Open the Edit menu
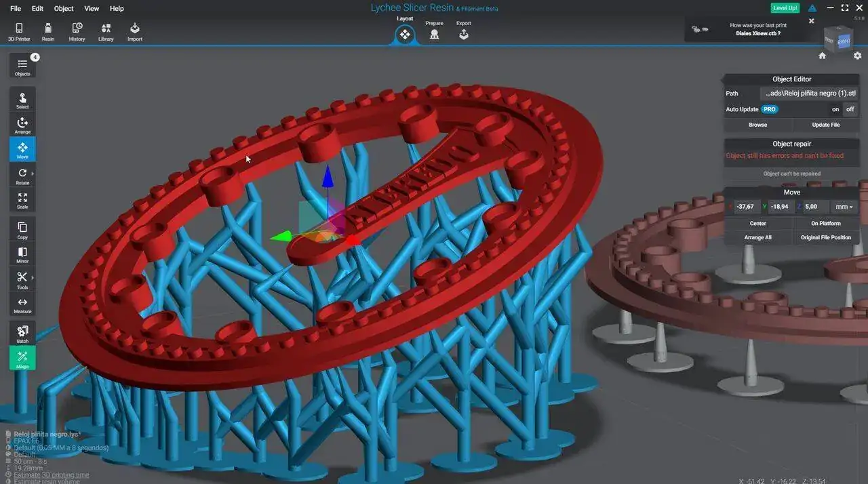The height and width of the screenshot is (484, 868). coord(37,9)
